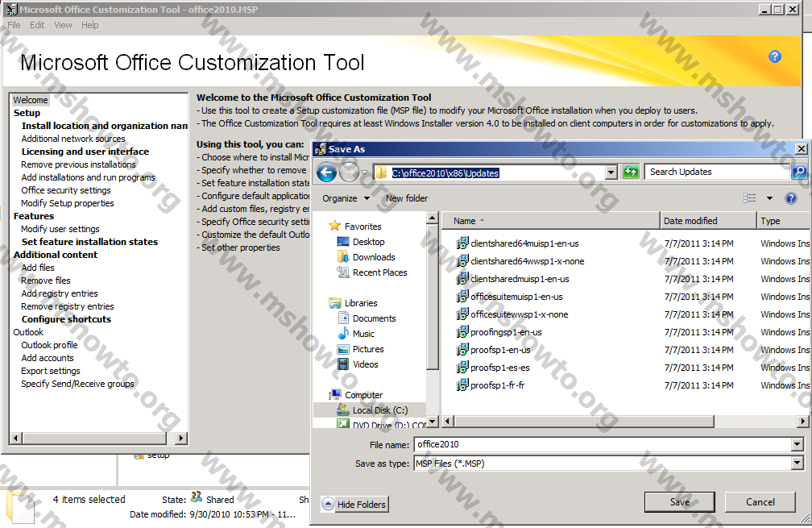Select Local Disk (C:) in navigation pane
This screenshot has height=528, width=812.
pyautogui.click(x=371, y=410)
